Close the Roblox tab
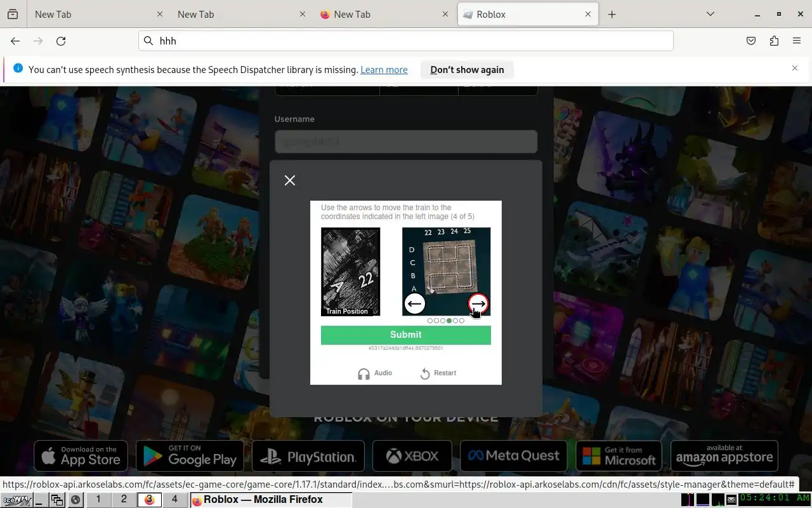 coord(588,14)
